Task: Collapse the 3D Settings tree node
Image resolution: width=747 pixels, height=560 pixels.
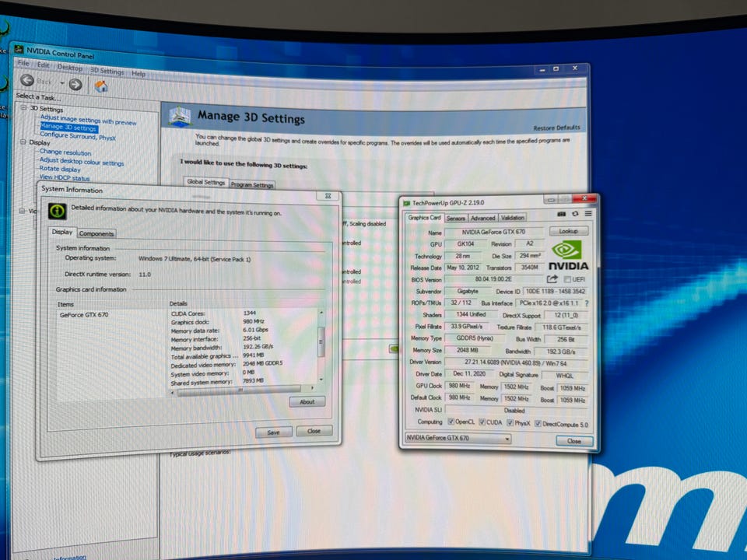Action: [23, 107]
